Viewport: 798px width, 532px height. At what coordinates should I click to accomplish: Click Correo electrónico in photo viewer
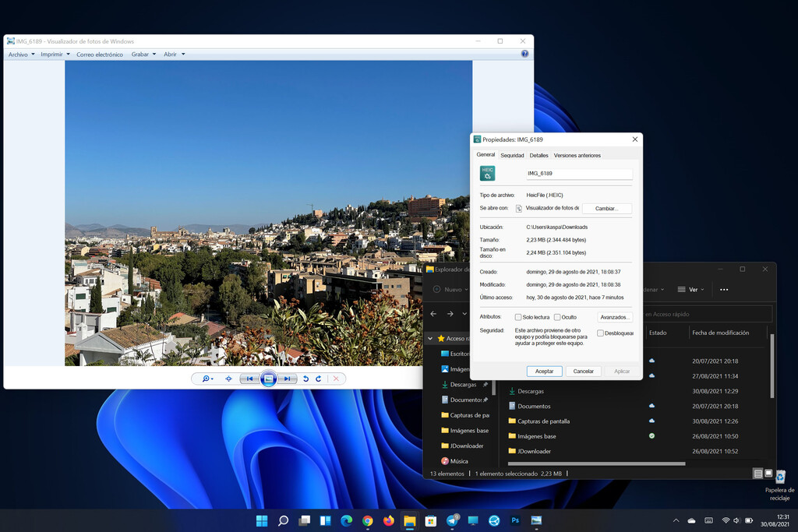[x=100, y=55]
